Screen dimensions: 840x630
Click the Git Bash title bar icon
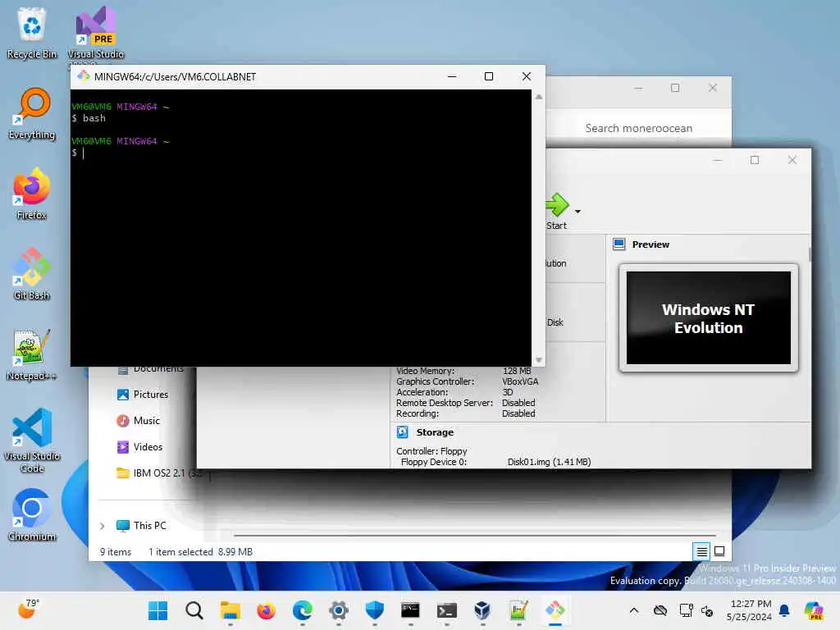tap(83, 76)
